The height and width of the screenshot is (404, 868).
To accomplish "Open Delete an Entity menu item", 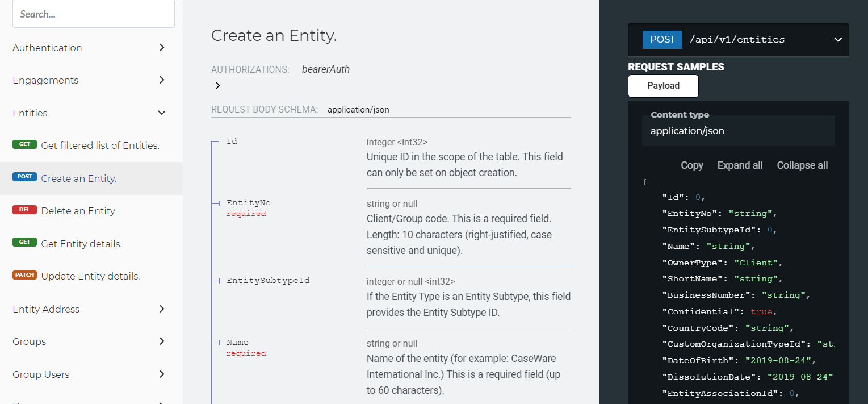I will pyautogui.click(x=78, y=211).
